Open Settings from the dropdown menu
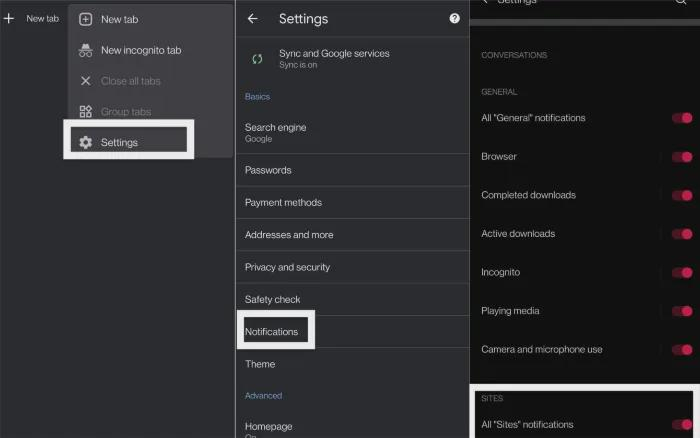Screen dimensions: 700x438 point(120,142)
